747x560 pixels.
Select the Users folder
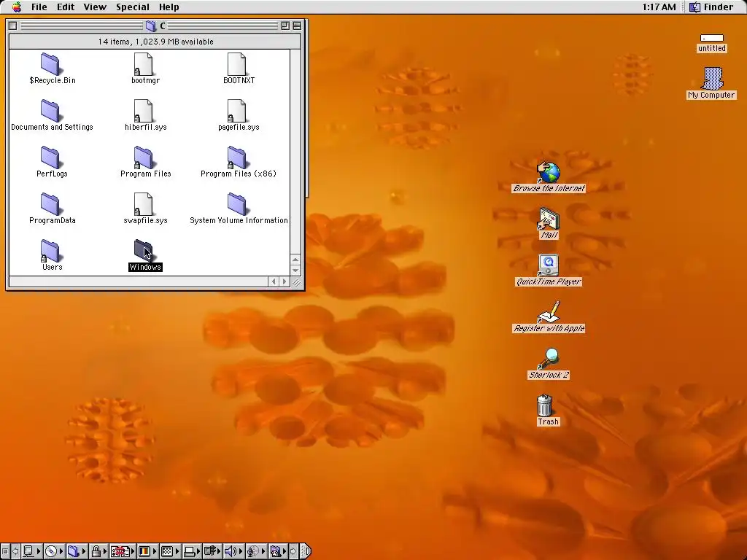point(52,255)
